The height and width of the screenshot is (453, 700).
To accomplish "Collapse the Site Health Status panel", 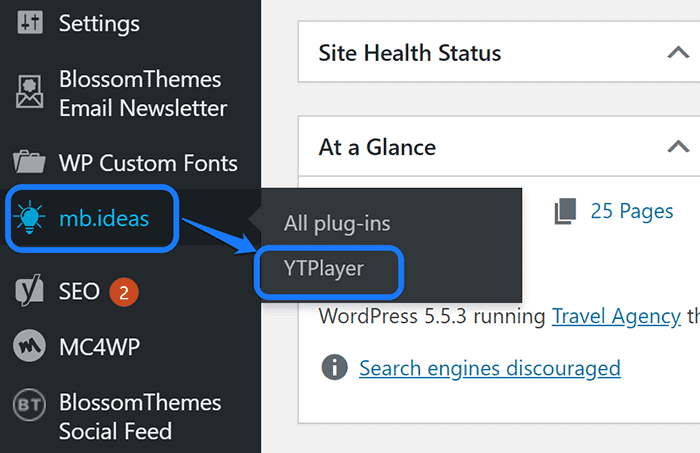I will coord(678,52).
